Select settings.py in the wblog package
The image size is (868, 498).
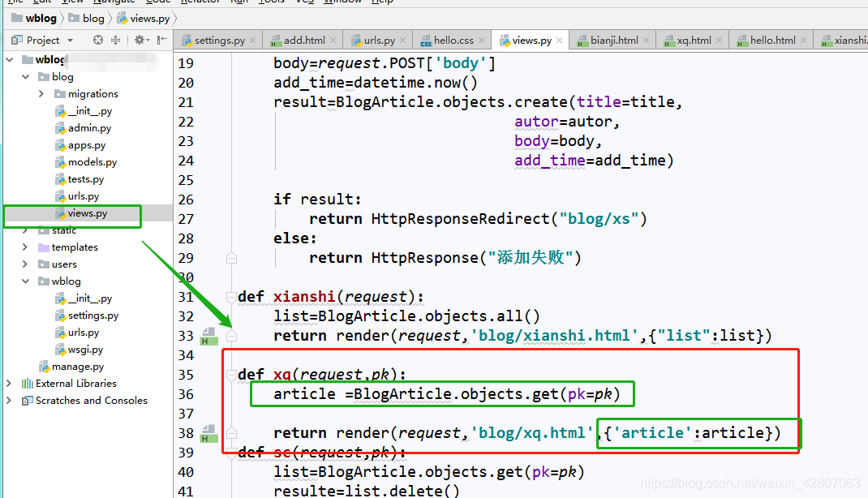tap(93, 316)
